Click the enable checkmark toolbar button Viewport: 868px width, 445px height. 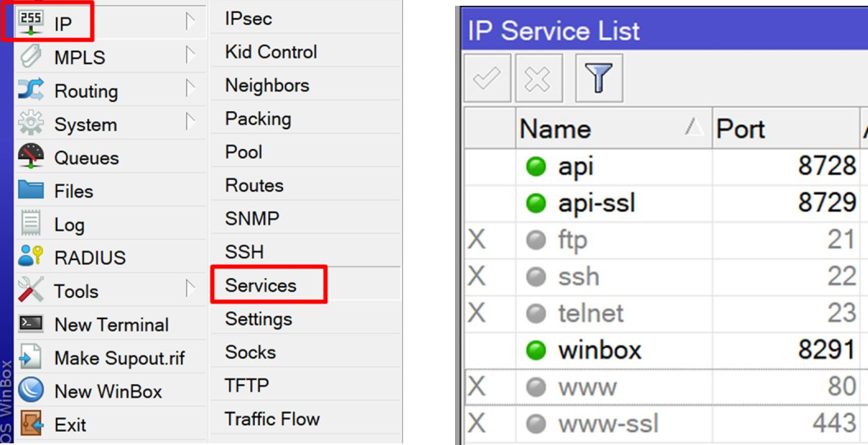[487, 78]
